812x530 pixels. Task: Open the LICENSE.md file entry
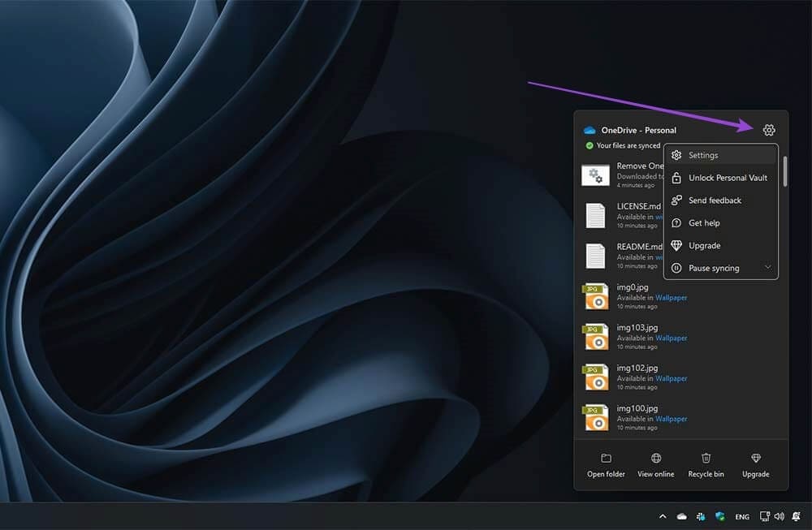622,215
